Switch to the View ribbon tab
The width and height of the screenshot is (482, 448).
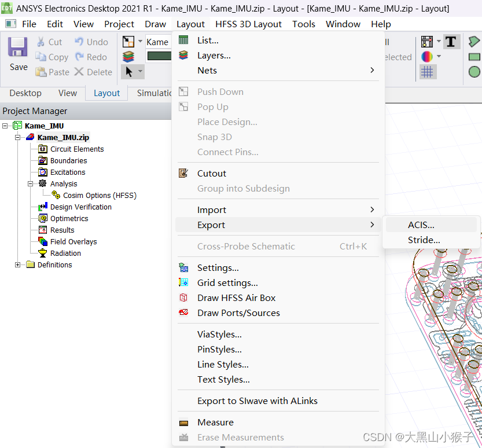[x=68, y=93]
